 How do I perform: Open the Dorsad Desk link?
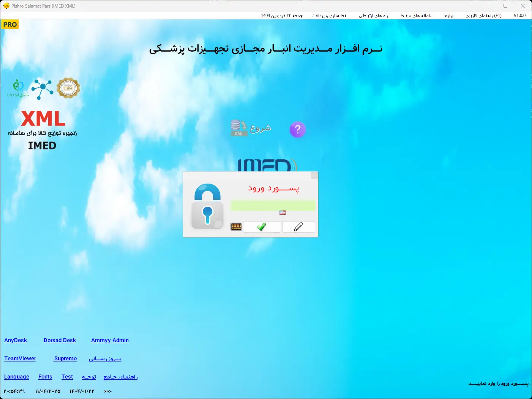point(60,340)
